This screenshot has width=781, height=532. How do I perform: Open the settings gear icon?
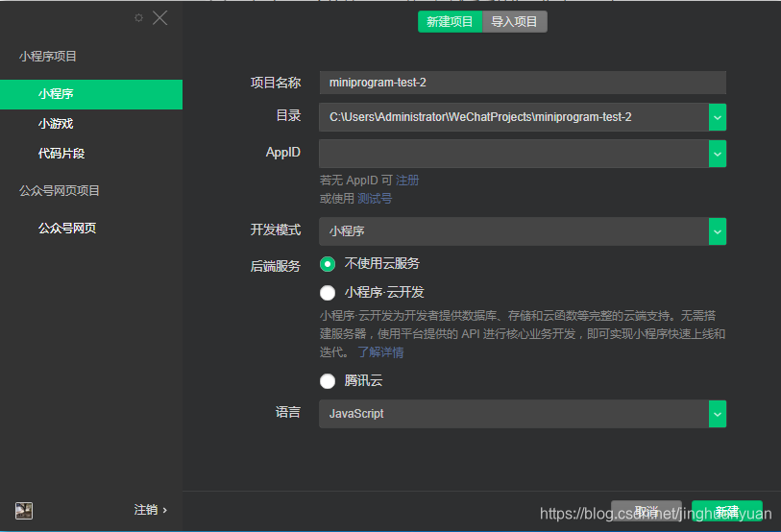coord(138,18)
